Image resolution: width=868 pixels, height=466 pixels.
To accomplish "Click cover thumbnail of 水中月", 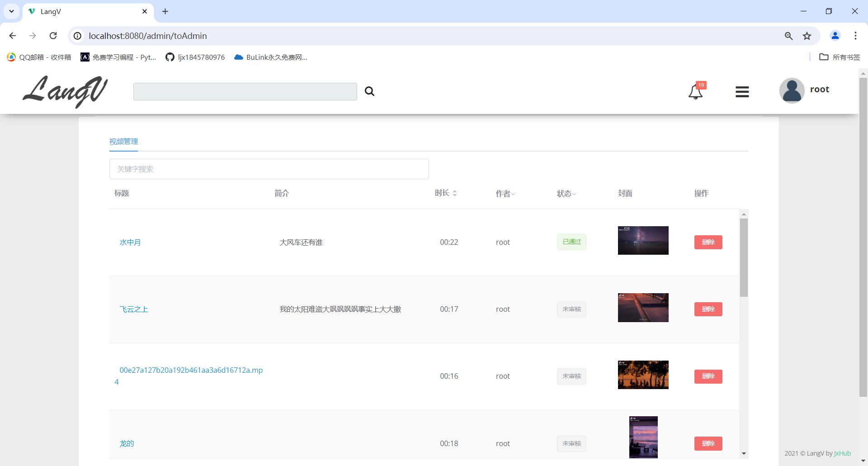I will 643,240.
